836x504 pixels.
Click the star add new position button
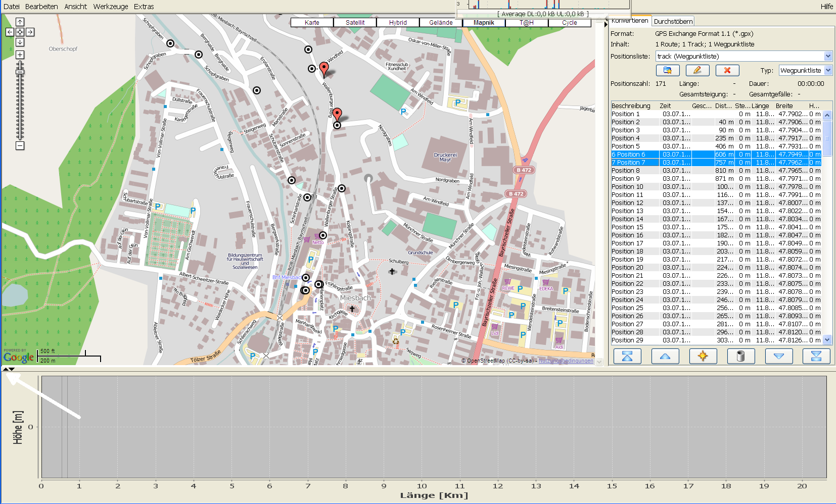click(703, 357)
